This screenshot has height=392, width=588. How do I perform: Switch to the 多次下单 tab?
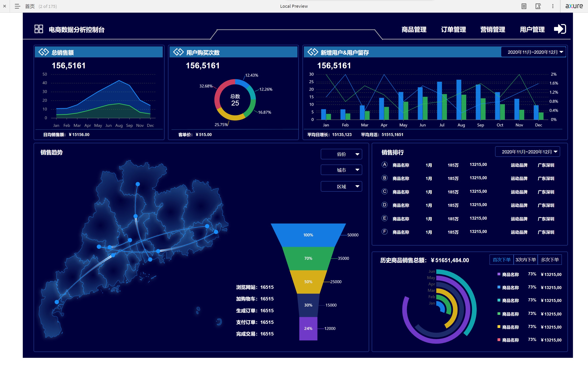click(x=550, y=260)
